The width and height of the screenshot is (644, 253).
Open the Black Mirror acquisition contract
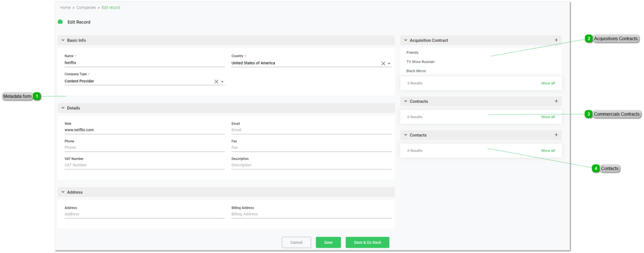tap(416, 71)
